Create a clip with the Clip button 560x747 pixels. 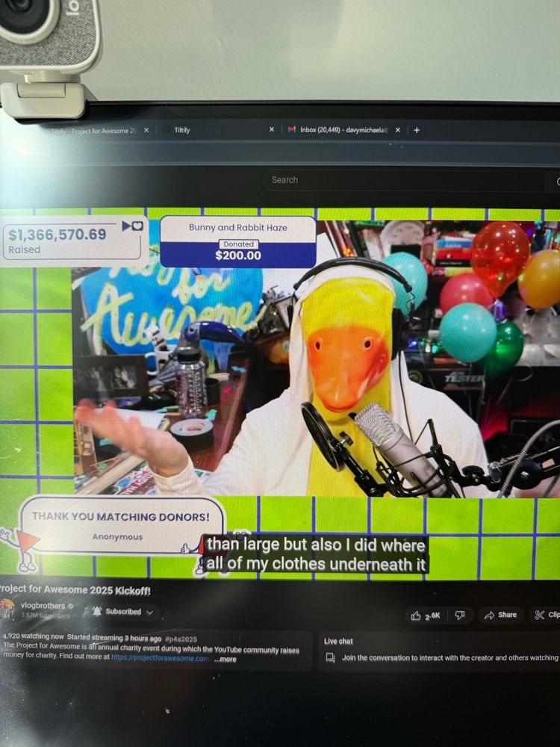click(547, 615)
